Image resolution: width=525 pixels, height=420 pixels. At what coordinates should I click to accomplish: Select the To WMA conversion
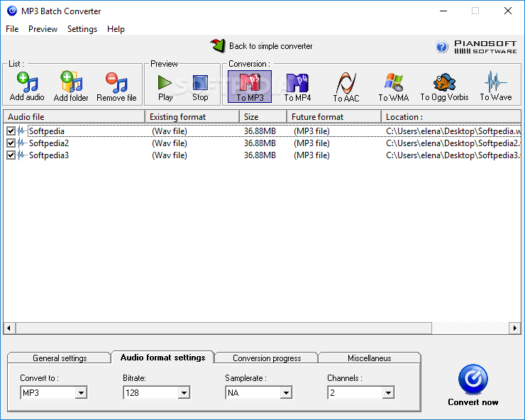click(394, 87)
